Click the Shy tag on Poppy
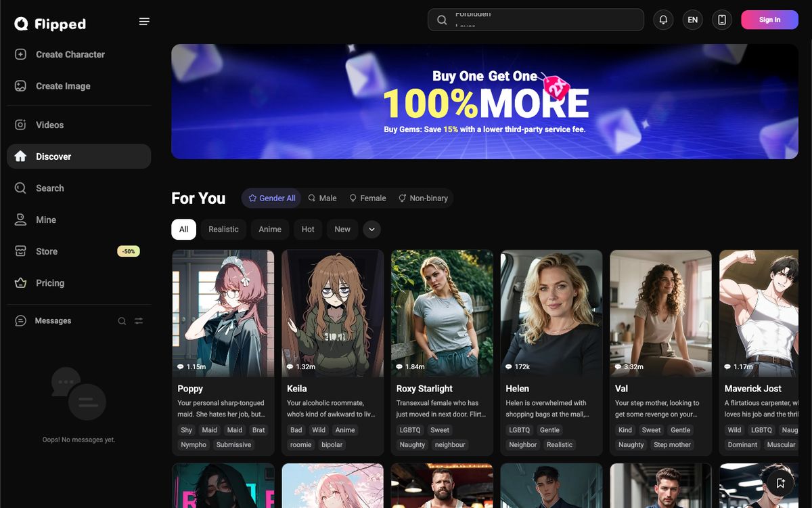The height and width of the screenshot is (508, 812). 187,430
